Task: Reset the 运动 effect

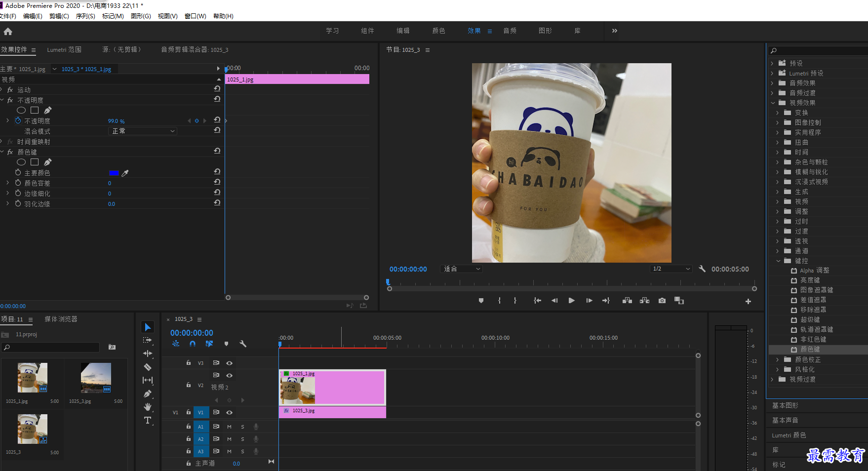Action: pos(217,89)
